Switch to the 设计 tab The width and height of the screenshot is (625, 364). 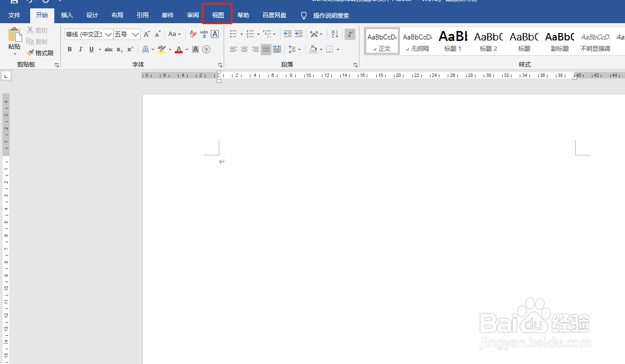[x=92, y=15]
